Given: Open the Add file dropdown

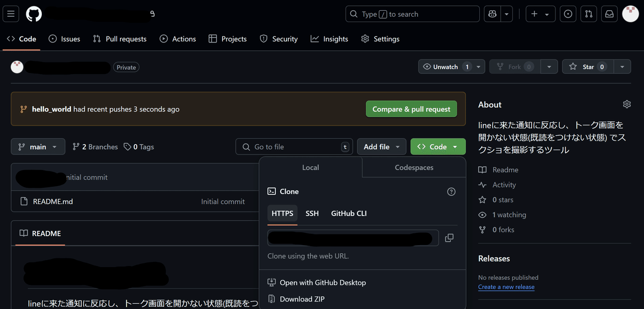Looking at the screenshot, I should (x=382, y=146).
